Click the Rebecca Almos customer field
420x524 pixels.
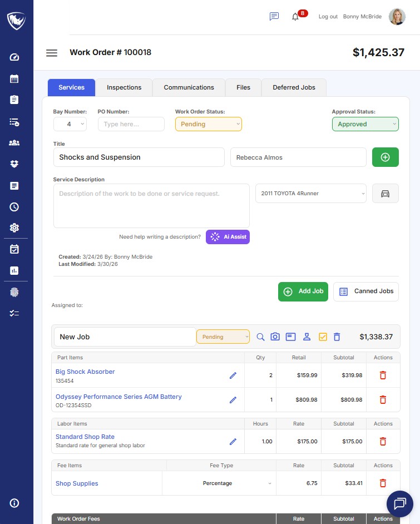point(298,157)
